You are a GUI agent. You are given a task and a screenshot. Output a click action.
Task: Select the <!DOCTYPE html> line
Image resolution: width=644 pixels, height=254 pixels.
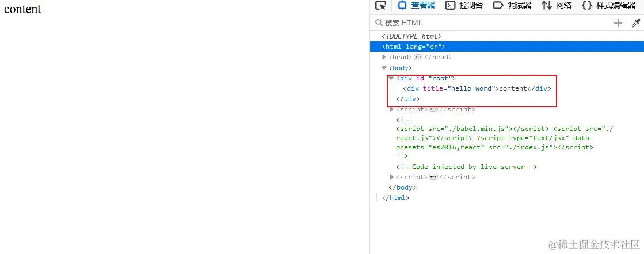pos(411,36)
